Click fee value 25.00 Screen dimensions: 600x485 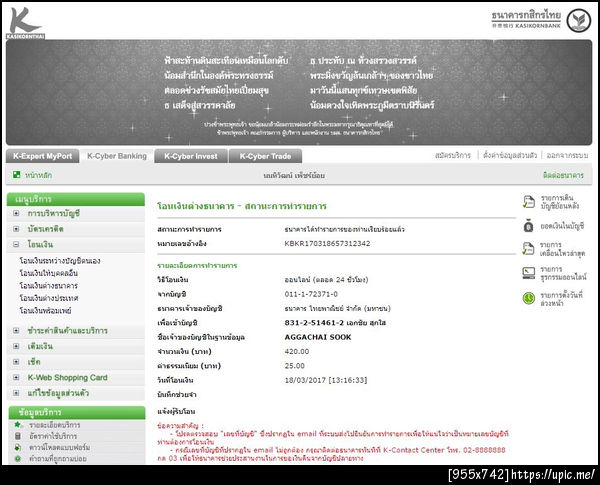coord(295,366)
